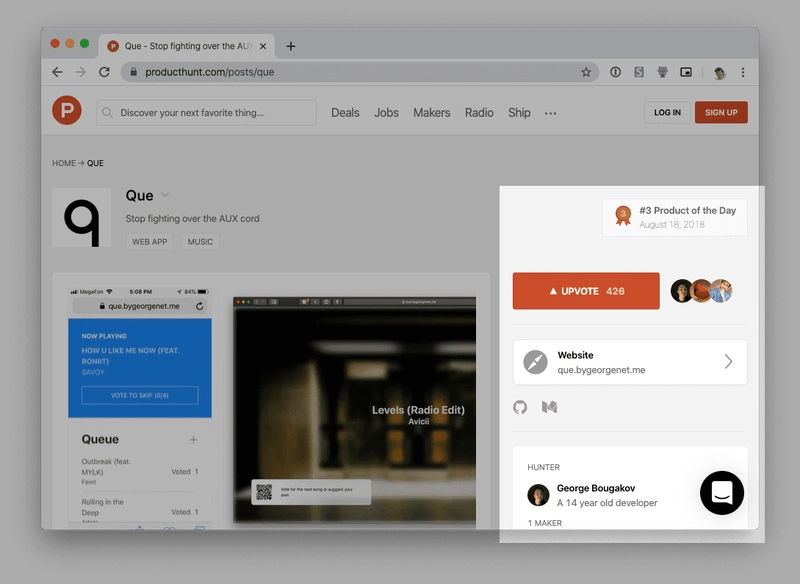Open the Medium link icon

click(549, 407)
